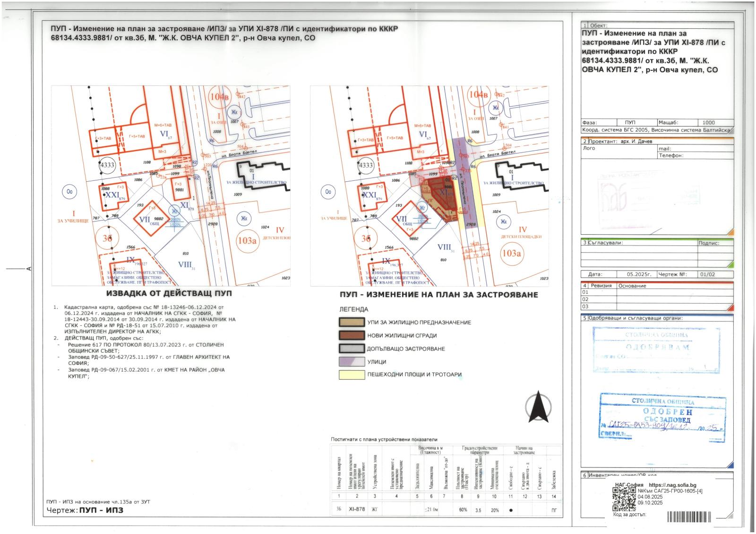
Task: Open the nag.sofia.bg web link
Action: pyautogui.click(x=672, y=485)
